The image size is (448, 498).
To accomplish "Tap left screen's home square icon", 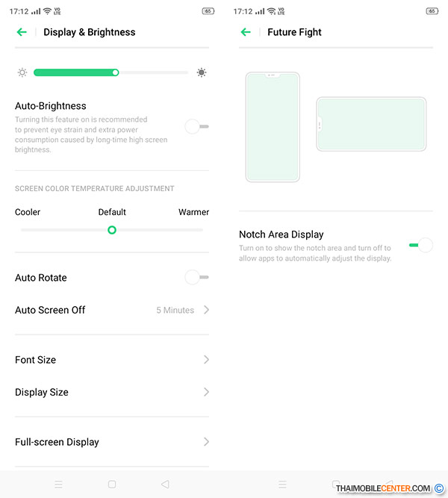I will 112,485.
